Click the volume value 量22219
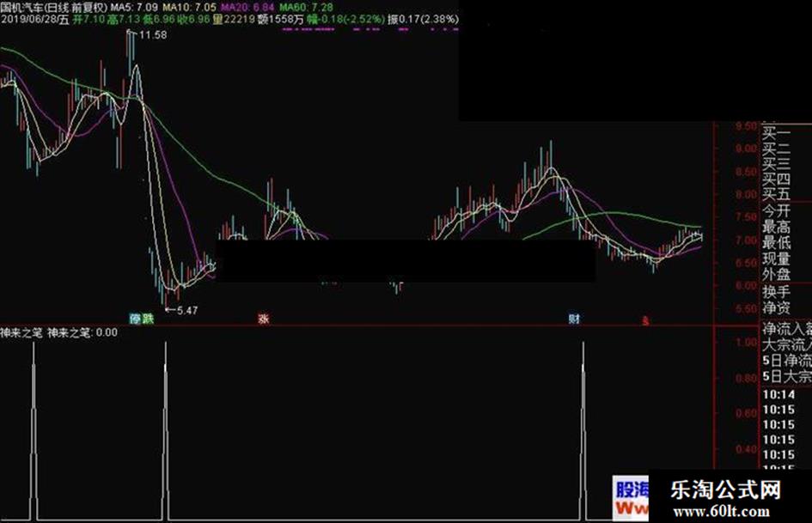 (x=234, y=20)
